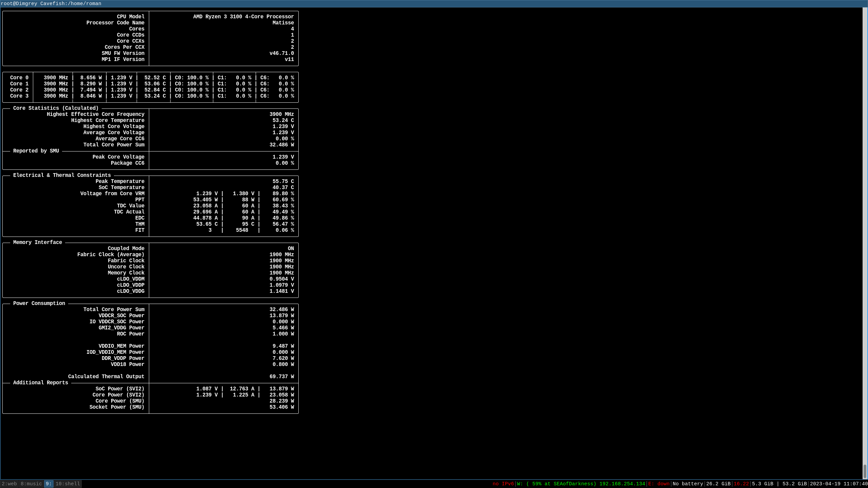Switch to the 8:music workspace

[31, 484]
